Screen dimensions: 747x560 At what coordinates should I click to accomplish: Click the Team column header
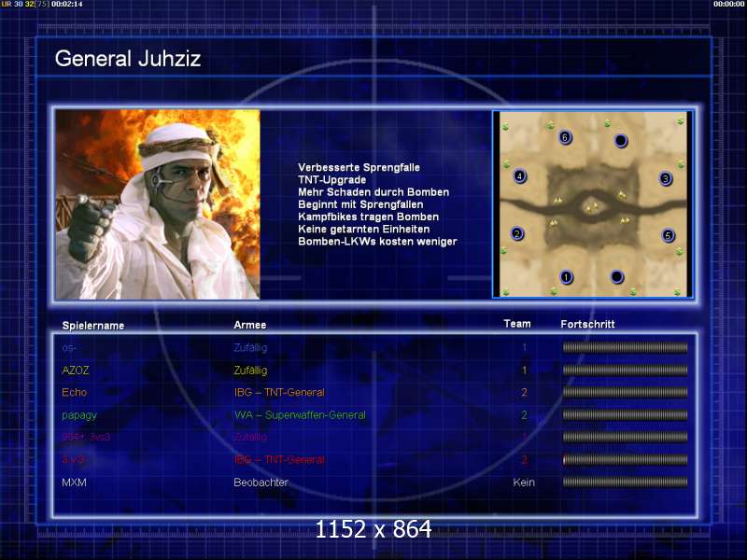(517, 324)
